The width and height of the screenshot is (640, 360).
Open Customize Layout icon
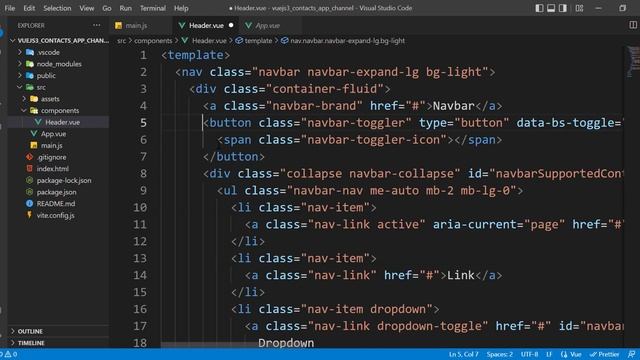pyautogui.click(x=579, y=8)
